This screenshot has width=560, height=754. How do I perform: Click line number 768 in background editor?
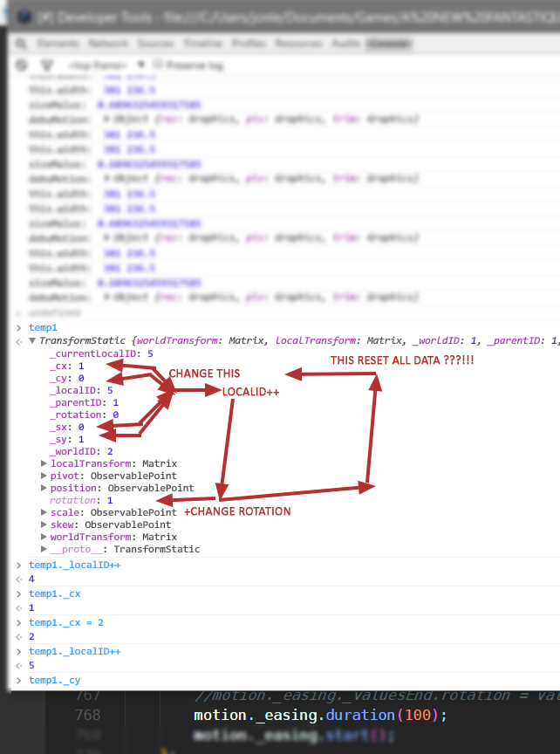click(x=88, y=715)
